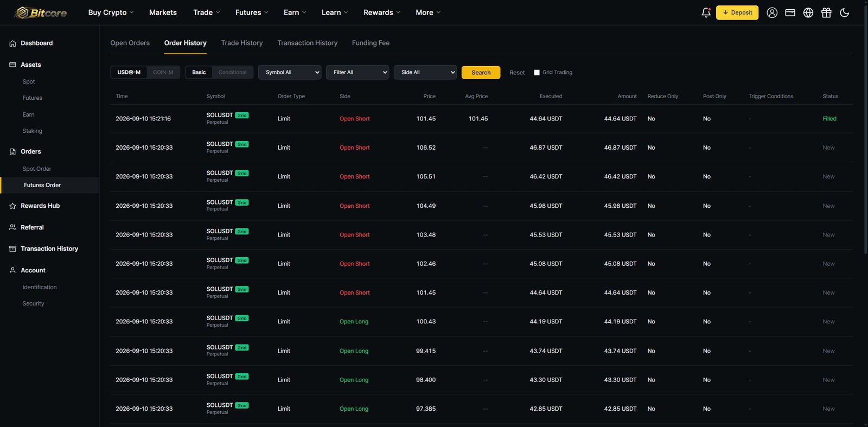Enable the Grid Trading checkbox
The height and width of the screenshot is (427, 868).
537,72
